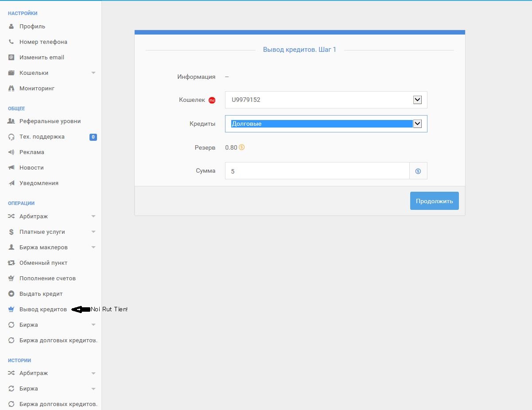This screenshot has height=410, width=532.
Task: Open Реферальные уровни menu item
Action: [50, 121]
